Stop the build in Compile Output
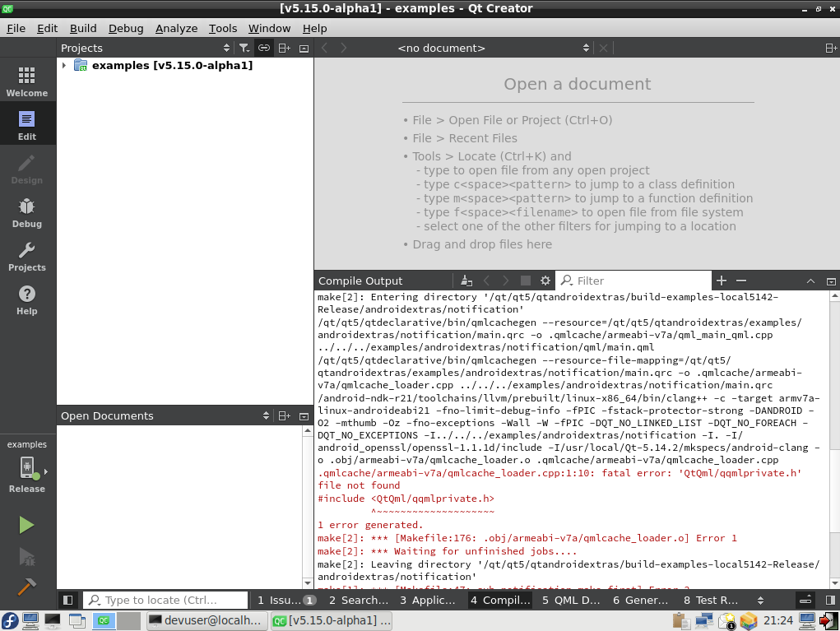This screenshot has width=840, height=631. coord(526,281)
